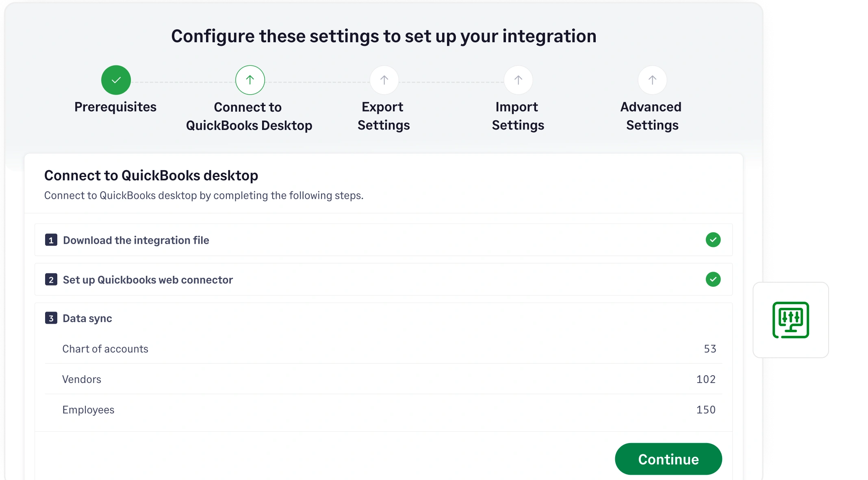Click the number 2 step badge
The width and height of the screenshot is (868, 480).
pyautogui.click(x=51, y=280)
